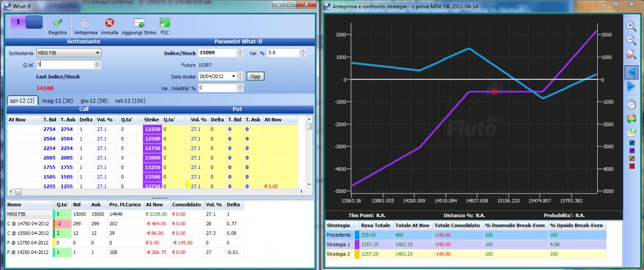644x270 pixels.
Task: Increase the Var. % spinner value
Action: point(303,51)
